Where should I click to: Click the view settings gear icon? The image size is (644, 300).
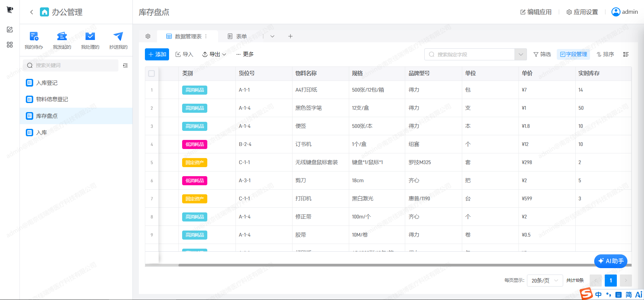pyautogui.click(x=148, y=36)
